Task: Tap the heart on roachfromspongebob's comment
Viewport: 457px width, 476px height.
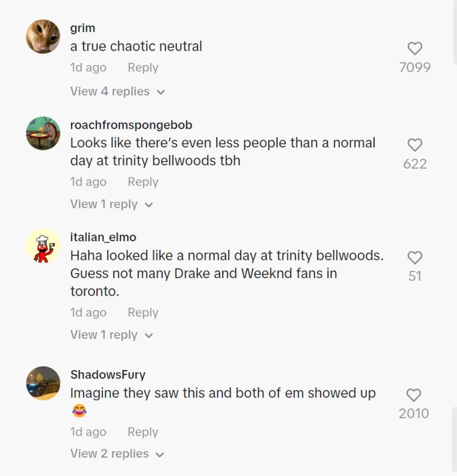Action: (415, 145)
